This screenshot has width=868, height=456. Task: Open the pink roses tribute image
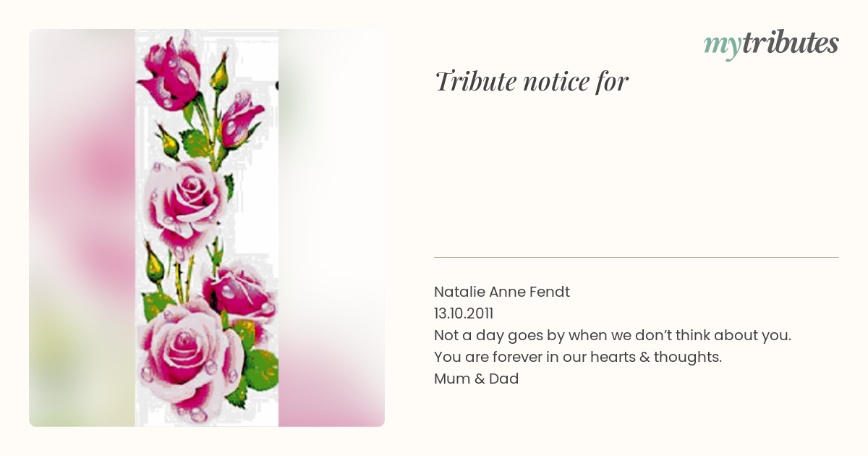pyautogui.click(x=207, y=228)
